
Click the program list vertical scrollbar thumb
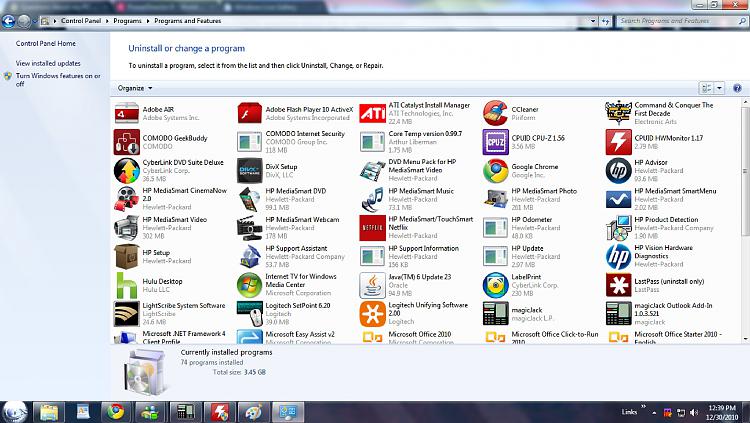point(745,171)
